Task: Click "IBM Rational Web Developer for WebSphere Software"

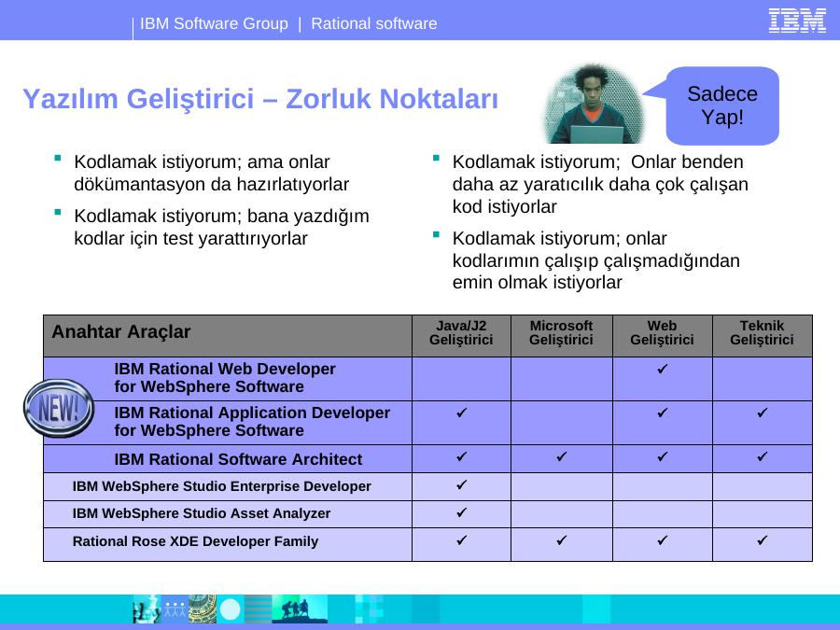Action: (x=224, y=378)
